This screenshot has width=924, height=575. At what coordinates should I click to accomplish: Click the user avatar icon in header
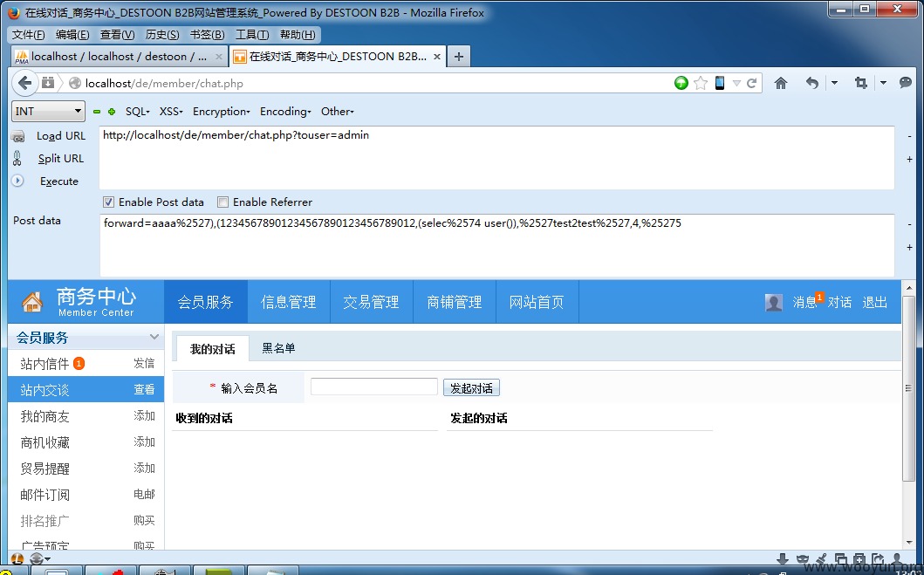(773, 302)
